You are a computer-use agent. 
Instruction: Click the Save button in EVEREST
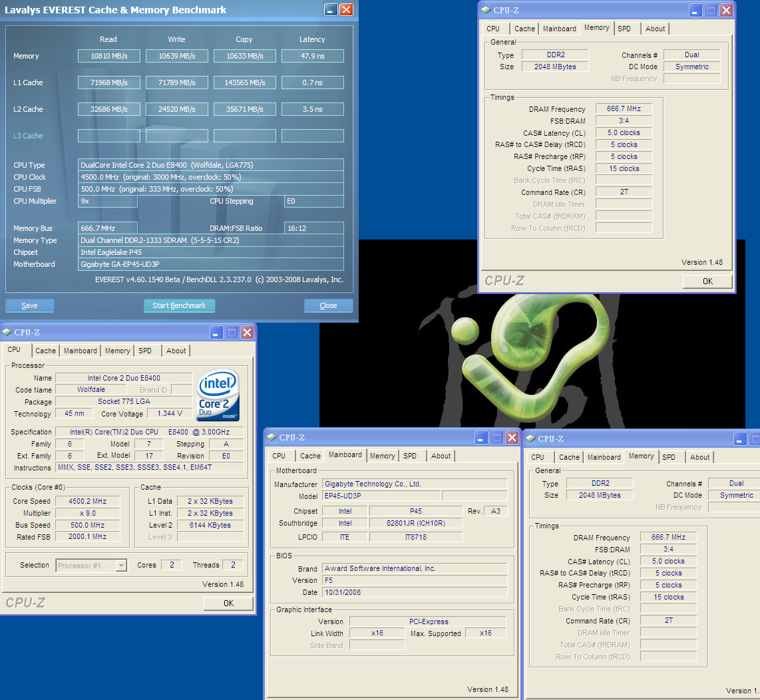coord(29,305)
